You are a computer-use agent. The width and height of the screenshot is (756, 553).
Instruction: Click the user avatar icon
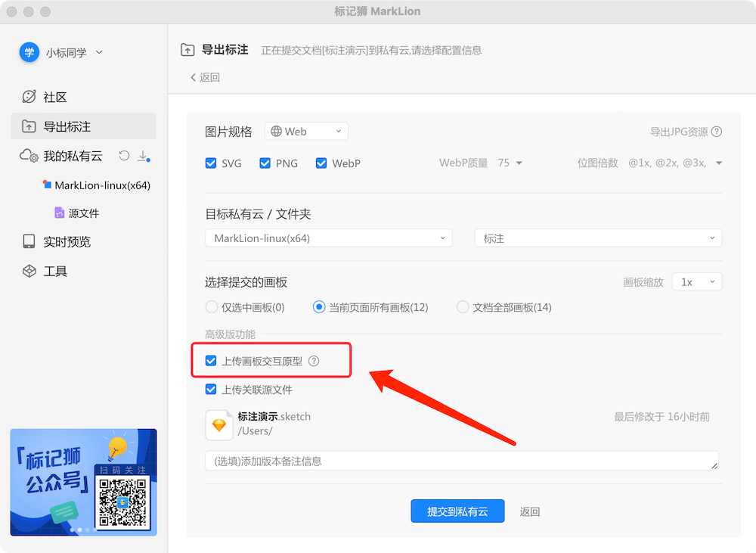(x=29, y=52)
